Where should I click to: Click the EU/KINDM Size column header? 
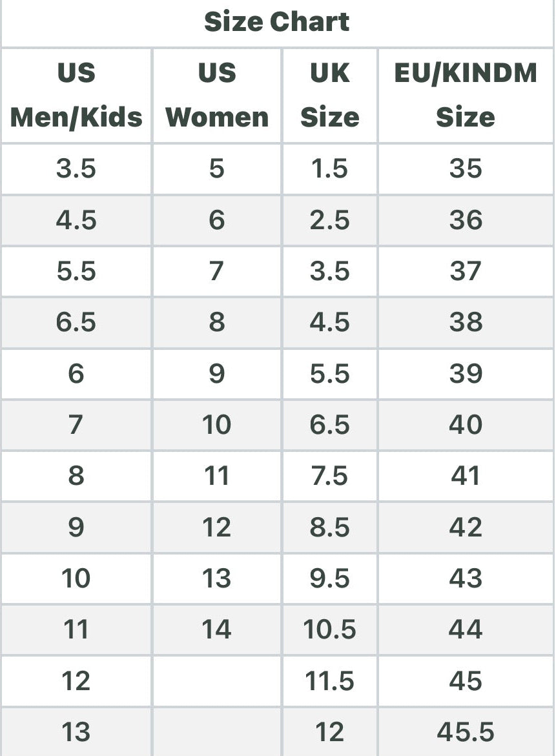(466, 95)
